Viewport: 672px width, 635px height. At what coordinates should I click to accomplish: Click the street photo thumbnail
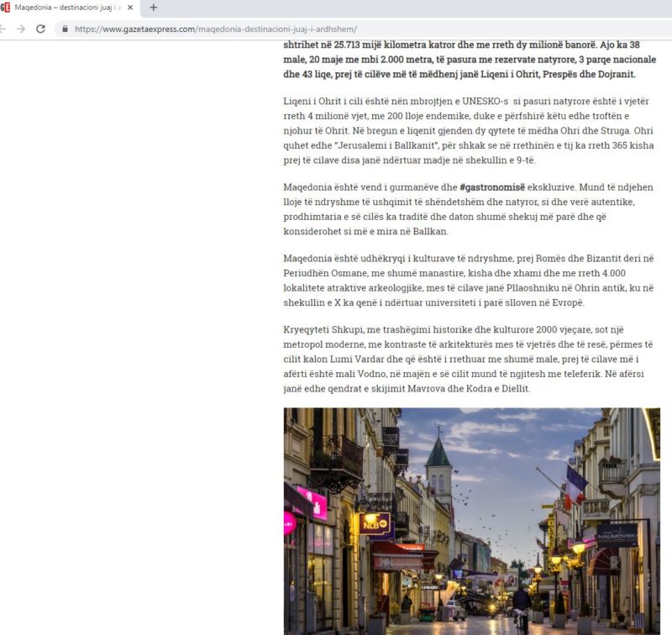(471, 521)
